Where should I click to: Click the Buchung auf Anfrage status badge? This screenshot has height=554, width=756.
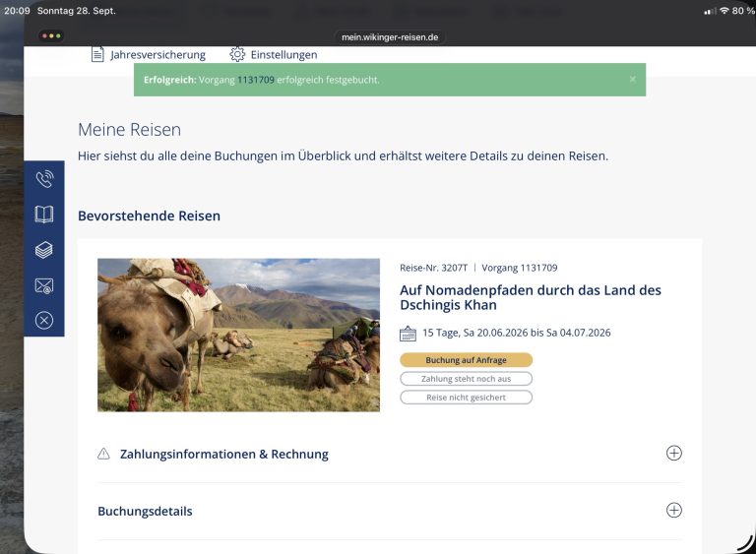point(466,360)
